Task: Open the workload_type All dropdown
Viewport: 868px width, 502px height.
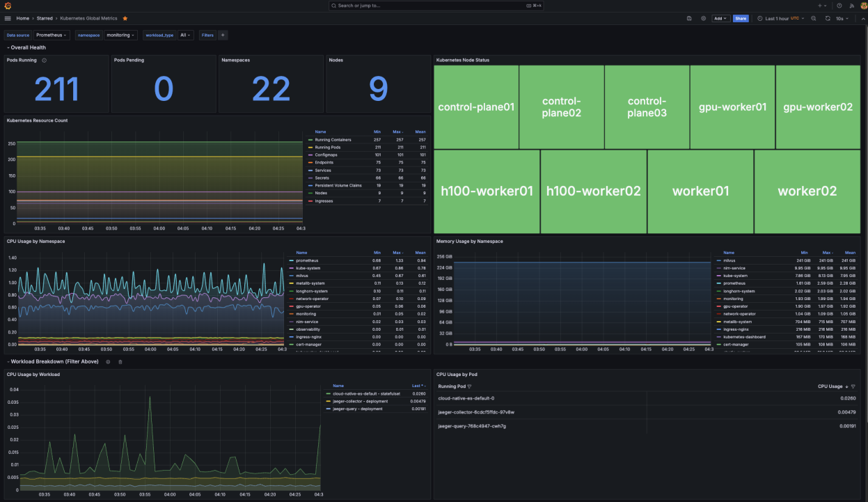Action: tap(185, 35)
